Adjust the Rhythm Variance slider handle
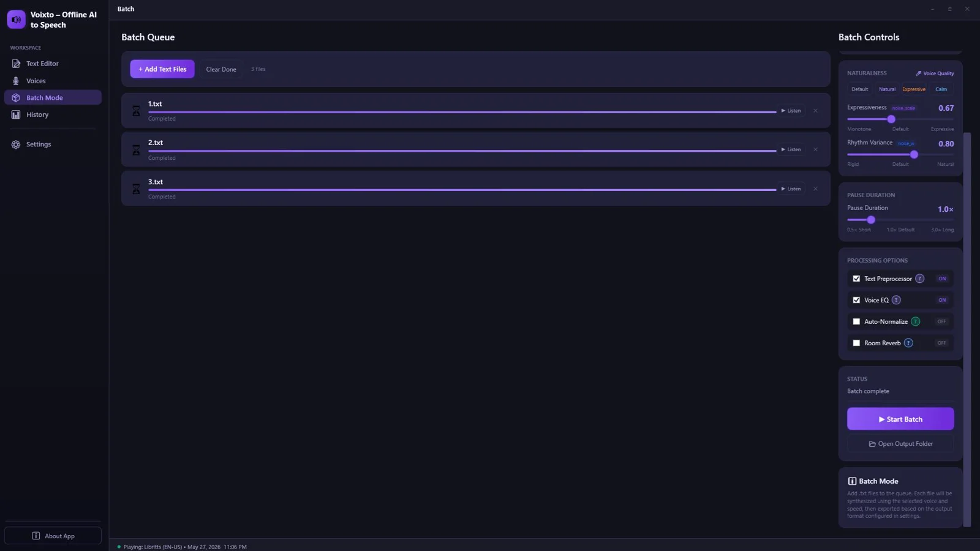The width and height of the screenshot is (980, 551). coord(914,155)
